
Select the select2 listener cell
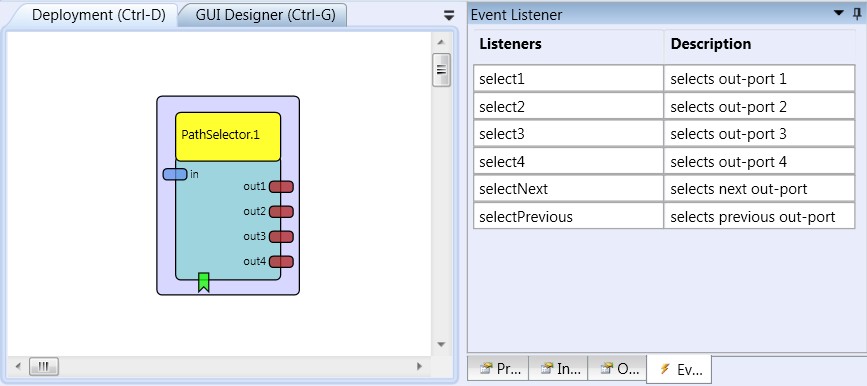point(568,106)
